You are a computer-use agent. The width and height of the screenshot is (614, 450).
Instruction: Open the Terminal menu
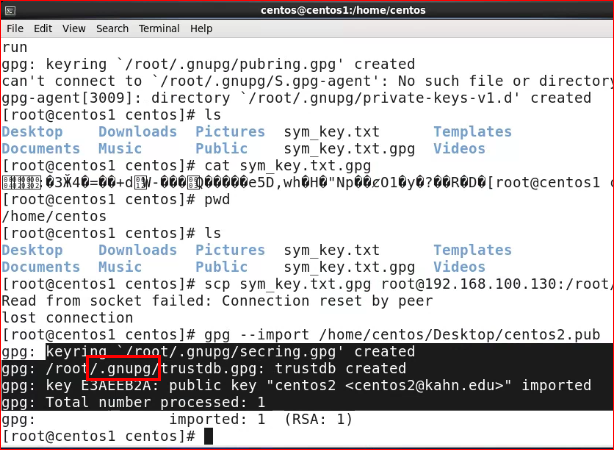click(159, 29)
